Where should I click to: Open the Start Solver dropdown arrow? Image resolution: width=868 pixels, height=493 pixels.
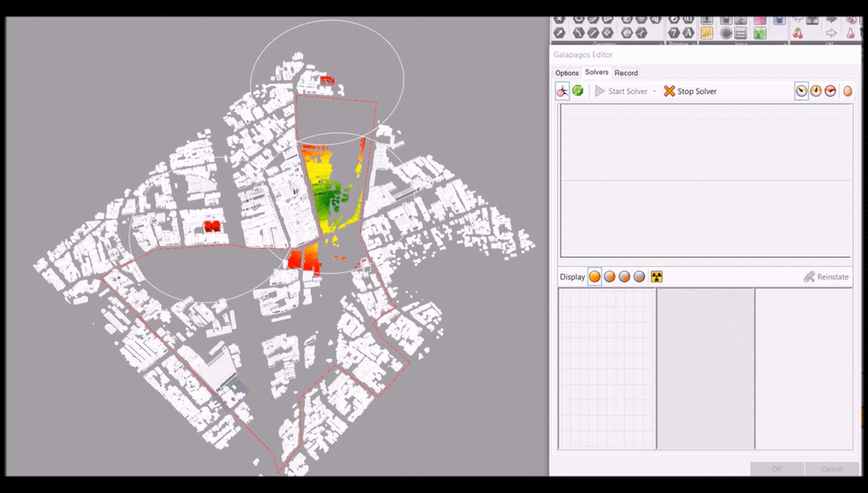coord(655,91)
